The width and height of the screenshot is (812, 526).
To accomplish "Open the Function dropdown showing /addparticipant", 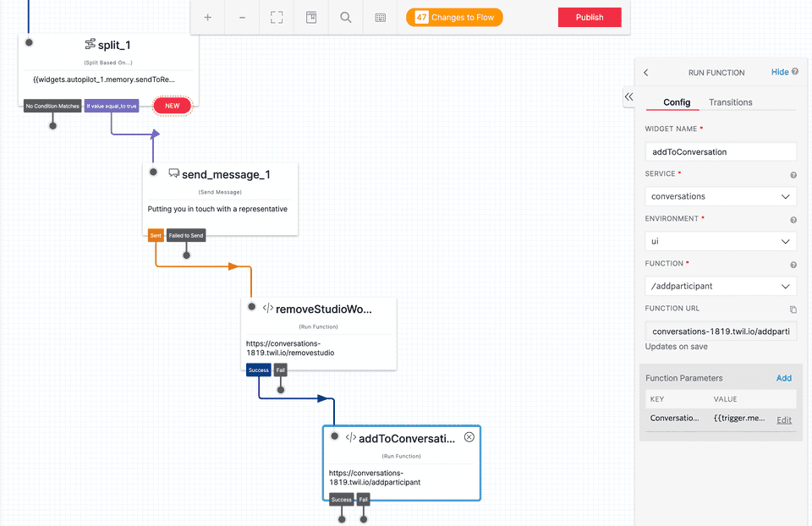I will click(x=720, y=286).
